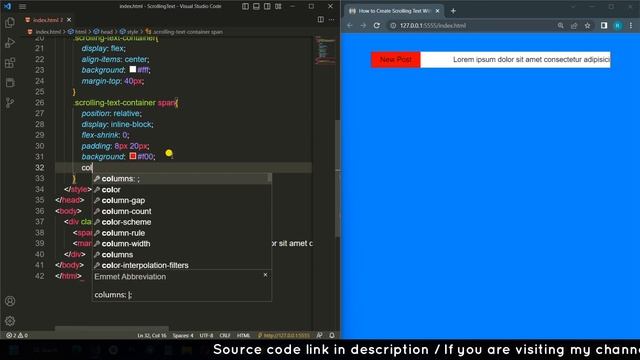The width and height of the screenshot is (640, 360).
Task: Bookmark the page with star icon
Action: click(x=587, y=25)
